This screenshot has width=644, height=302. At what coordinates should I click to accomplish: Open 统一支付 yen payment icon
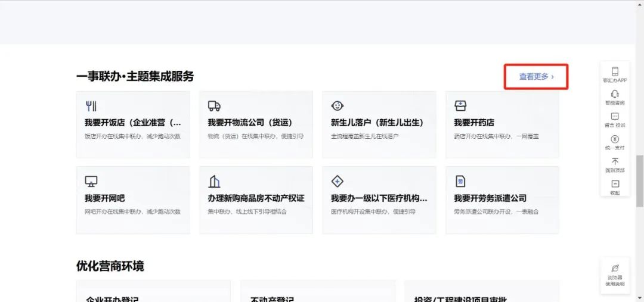615,139
